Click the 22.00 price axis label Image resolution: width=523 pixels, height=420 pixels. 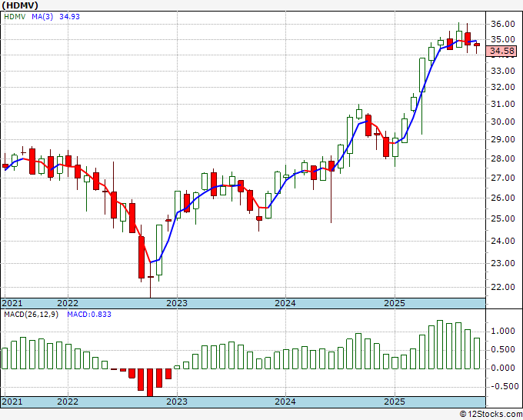pyautogui.click(x=503, y=287)
